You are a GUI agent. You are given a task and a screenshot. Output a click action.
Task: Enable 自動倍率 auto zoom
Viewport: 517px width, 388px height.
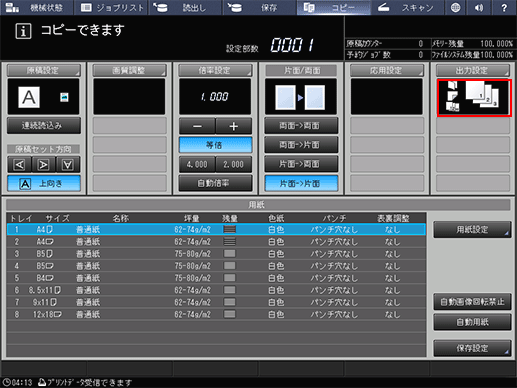coord(215,183)
